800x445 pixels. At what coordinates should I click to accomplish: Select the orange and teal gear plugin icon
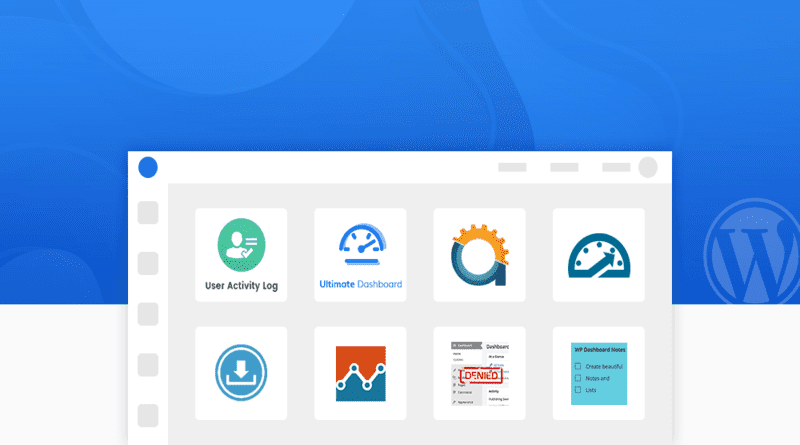click(480, 255)
